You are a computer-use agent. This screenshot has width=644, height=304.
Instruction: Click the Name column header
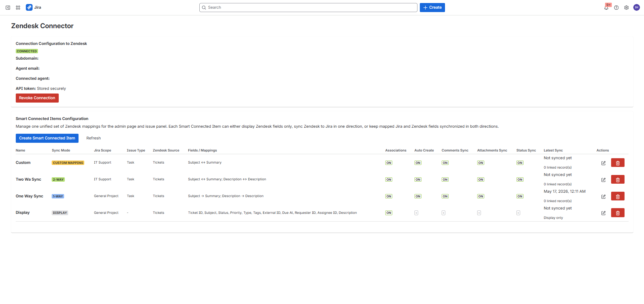pos(20,150)
